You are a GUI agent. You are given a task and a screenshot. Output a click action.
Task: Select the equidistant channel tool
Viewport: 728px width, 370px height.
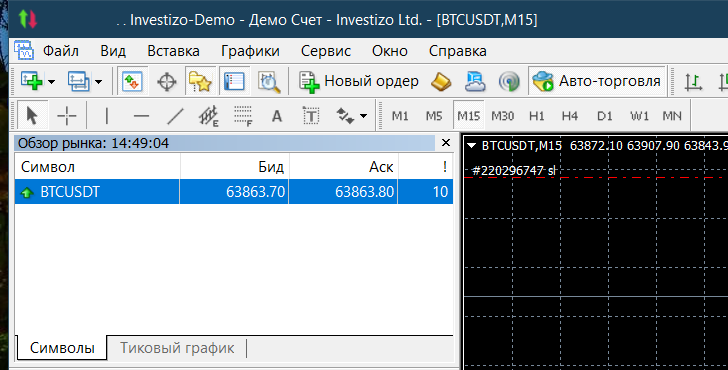(x=209, y=116)
